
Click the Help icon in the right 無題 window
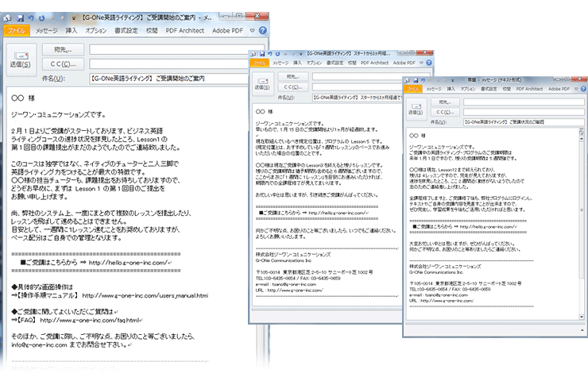(x=583, y=89)
